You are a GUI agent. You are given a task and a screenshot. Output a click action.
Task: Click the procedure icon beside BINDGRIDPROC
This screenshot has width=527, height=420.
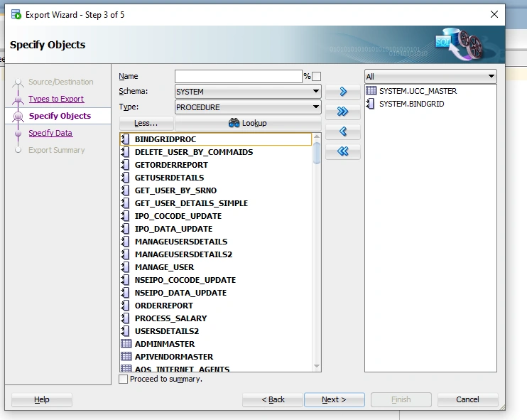[126, 139]
